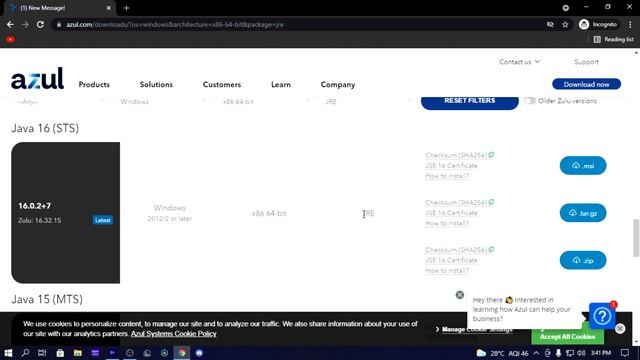Open the architecture filter showing x86 64-bit
Image resolution: width=640 pixels, height=360 pixels.
266,101
